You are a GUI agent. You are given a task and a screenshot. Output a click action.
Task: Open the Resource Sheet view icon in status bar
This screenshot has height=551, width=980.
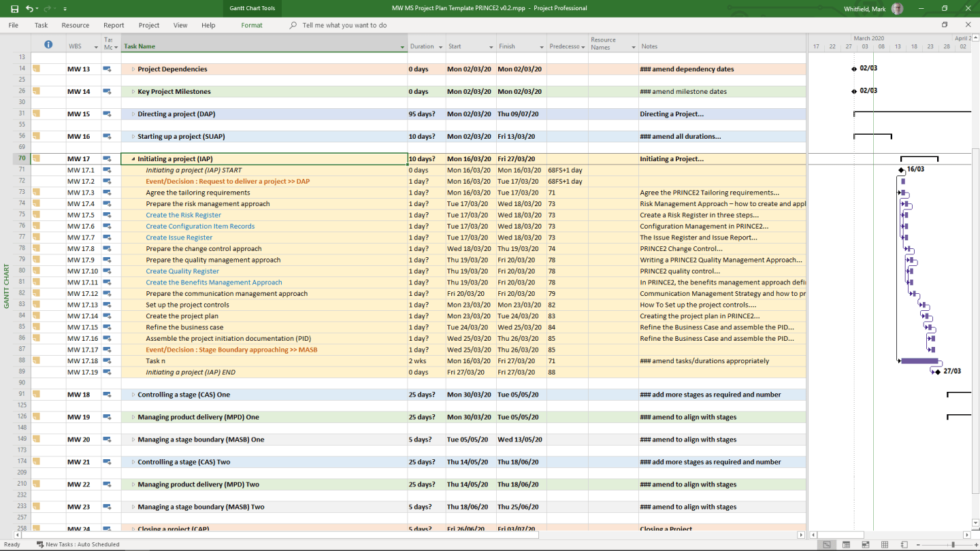[x=886, y=544]
